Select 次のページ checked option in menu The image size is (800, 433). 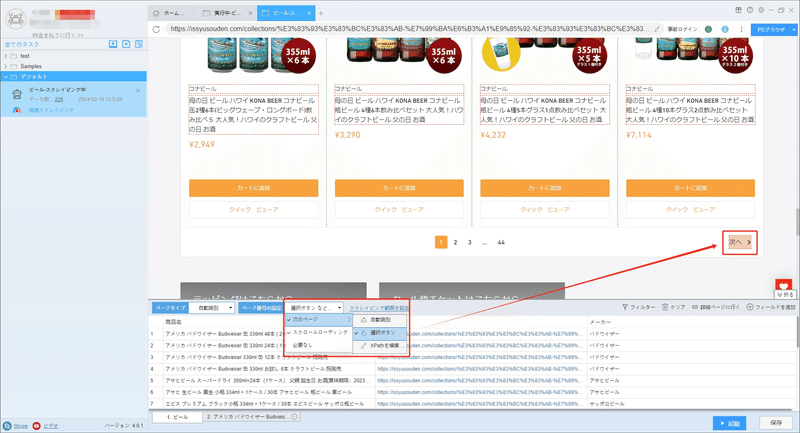click(318, 319)
